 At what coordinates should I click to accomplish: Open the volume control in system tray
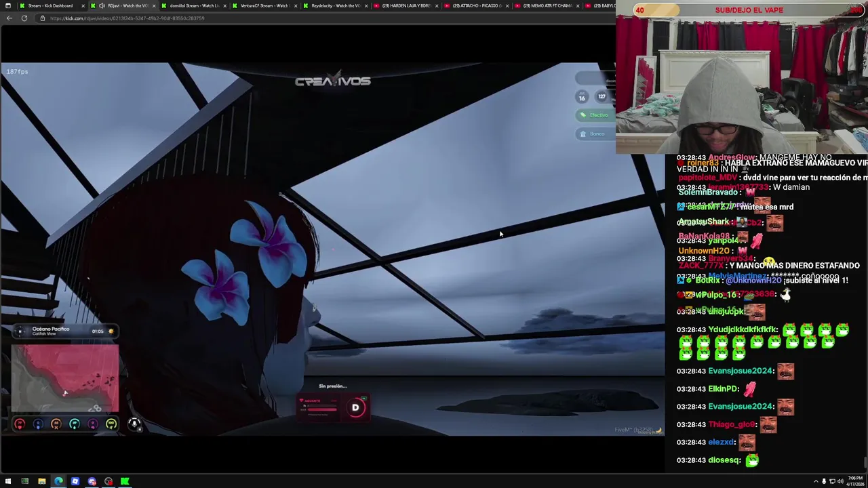point(840,481)
